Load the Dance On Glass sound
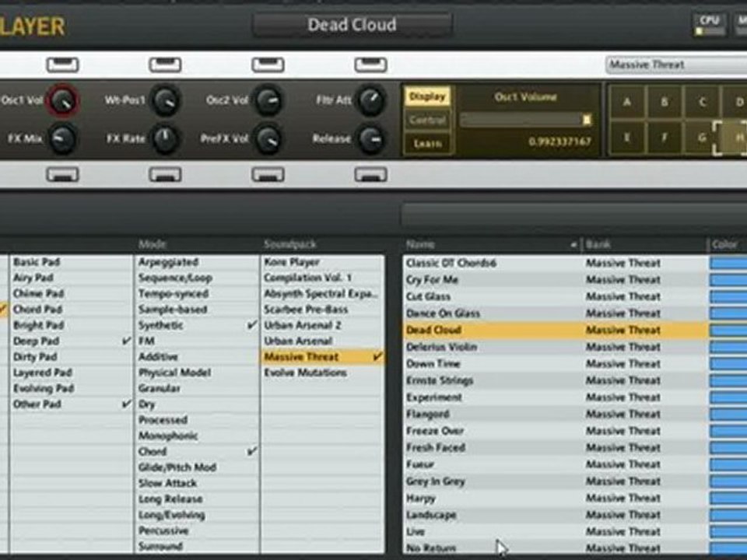The image size is (747, 560). (x=556, y=313)
